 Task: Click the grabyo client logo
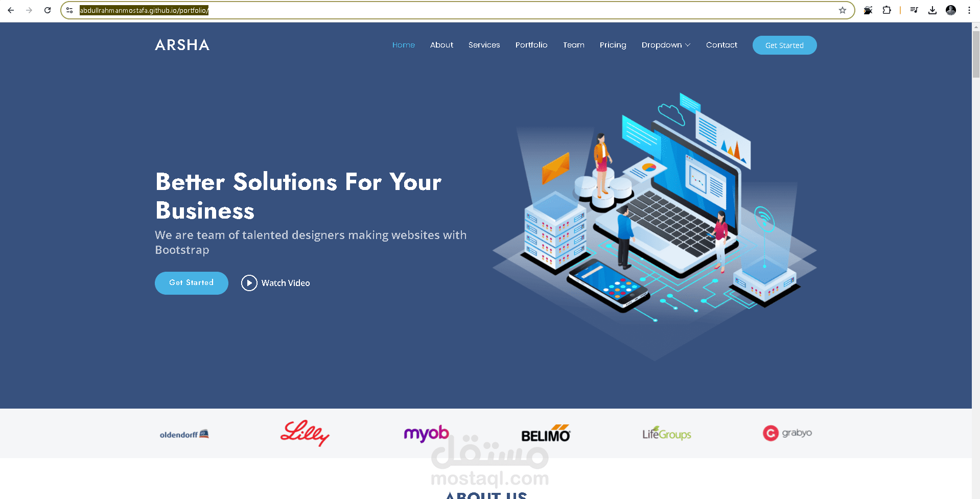[787, 433]
